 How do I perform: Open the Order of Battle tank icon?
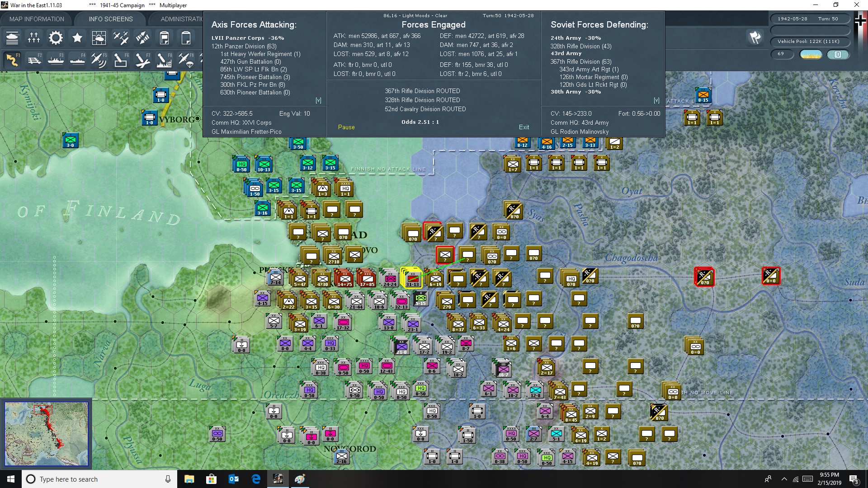coord(12,38)
